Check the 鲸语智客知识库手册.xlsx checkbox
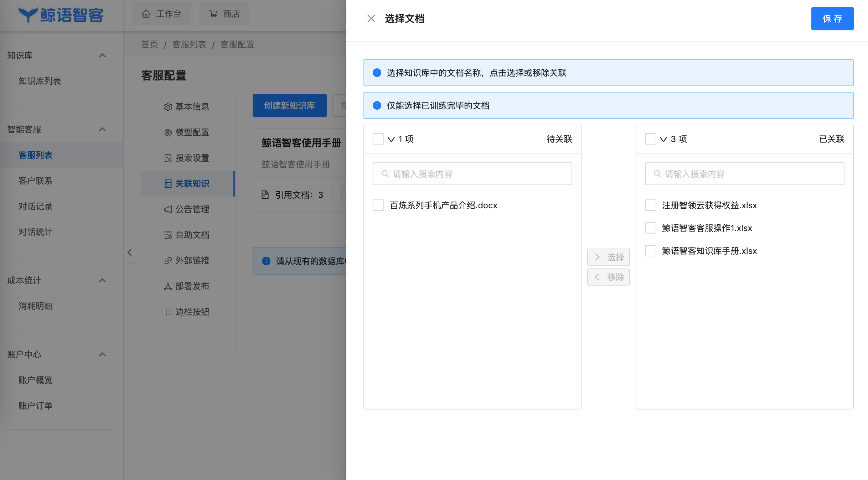This screenshot has width=868, height=480. click(650, 251)
